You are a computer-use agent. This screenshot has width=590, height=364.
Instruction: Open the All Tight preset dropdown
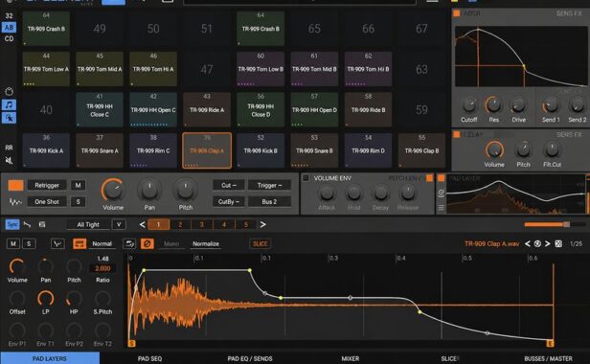(x=88, y=225)
